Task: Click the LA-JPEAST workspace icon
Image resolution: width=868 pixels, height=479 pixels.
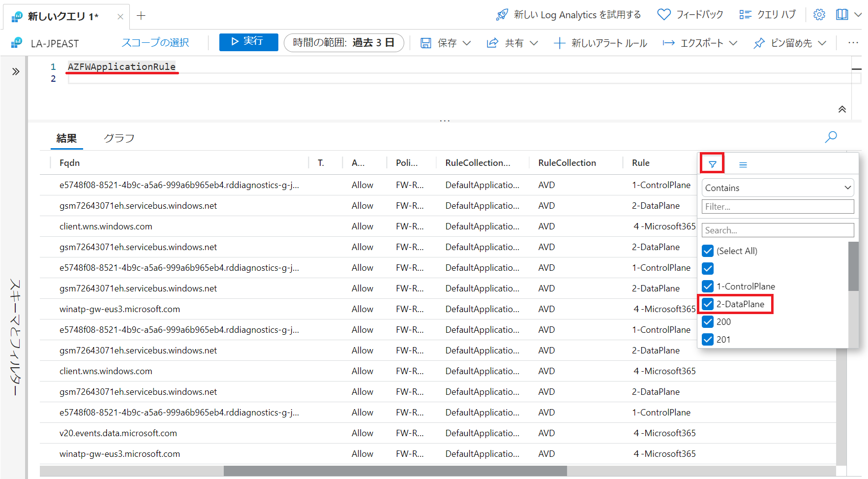Action: (17, 43)
